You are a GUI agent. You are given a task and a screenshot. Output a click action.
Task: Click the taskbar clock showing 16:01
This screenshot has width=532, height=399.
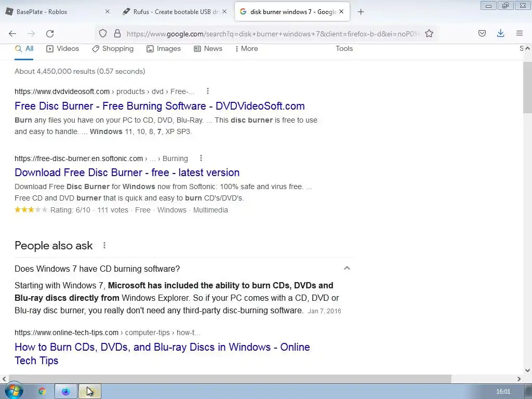503,392
